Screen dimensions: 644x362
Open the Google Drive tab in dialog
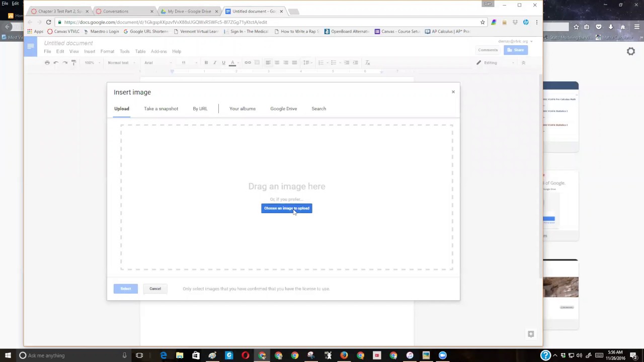283,109
